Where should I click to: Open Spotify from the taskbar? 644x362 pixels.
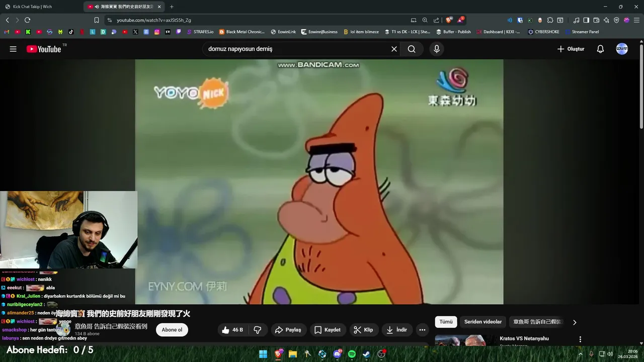pyautogui.click(x=352, y=354)
